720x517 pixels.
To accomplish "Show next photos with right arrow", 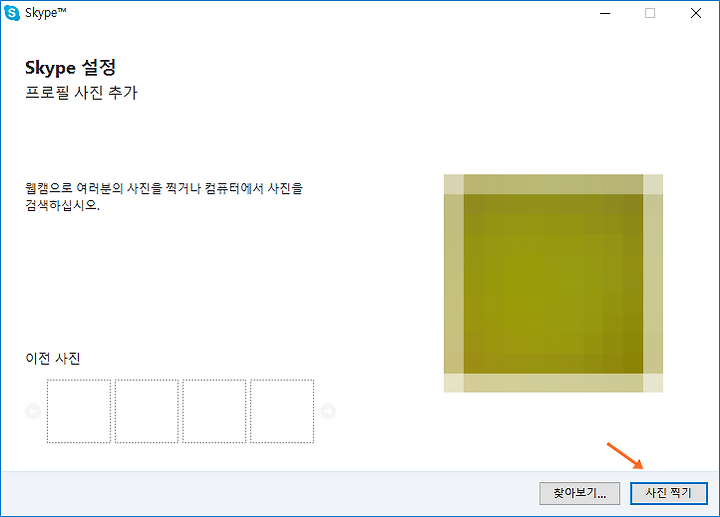I will [328, 411].
